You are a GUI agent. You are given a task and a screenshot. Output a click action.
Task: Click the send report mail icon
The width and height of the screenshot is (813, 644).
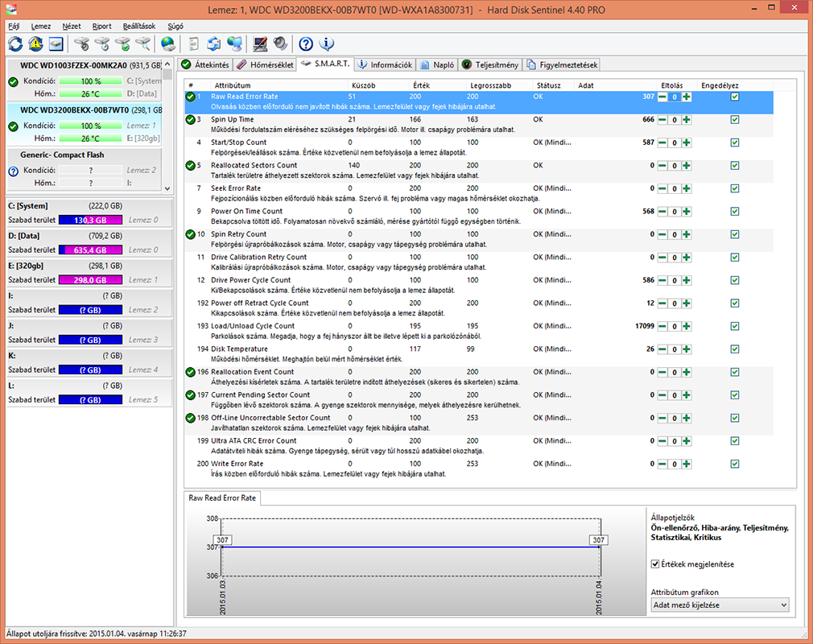(x=213, y=44)
